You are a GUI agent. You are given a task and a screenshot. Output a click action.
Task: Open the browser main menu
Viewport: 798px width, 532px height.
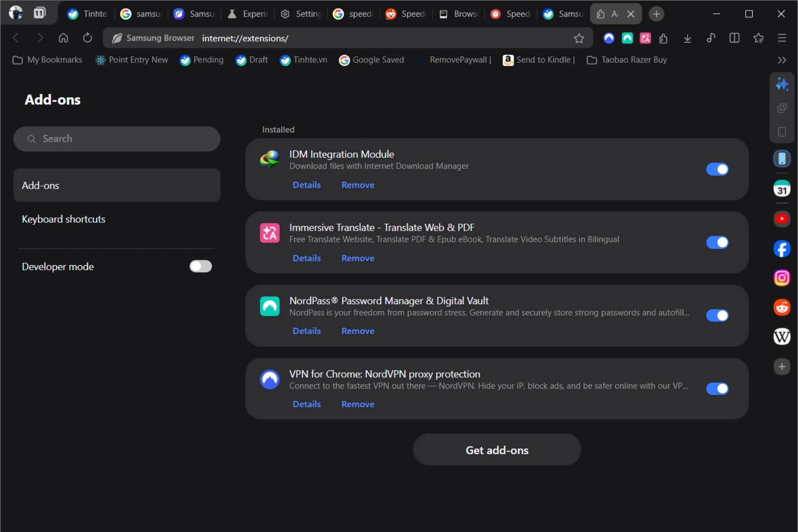coord(782,38)
